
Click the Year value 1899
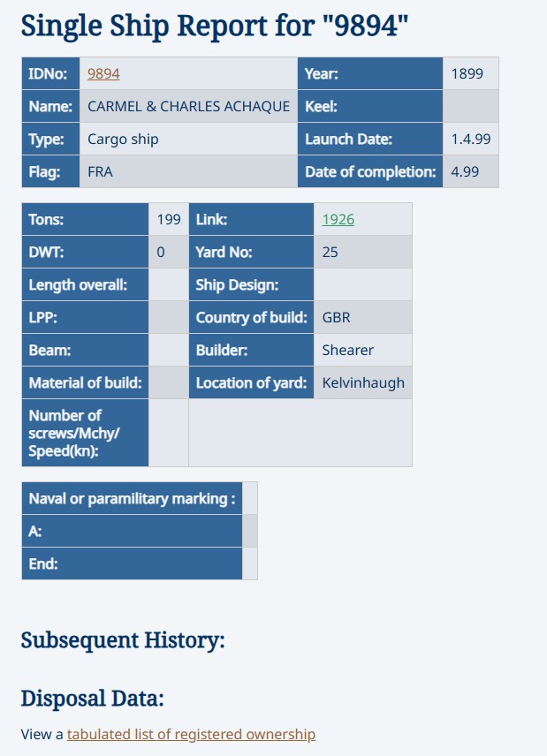point(467,74)
